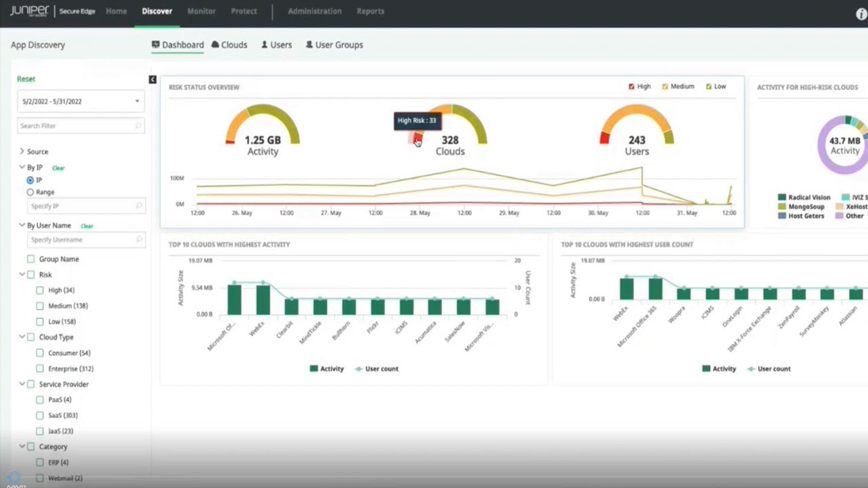Toggle Medium risk legend checkbox
This screenshot has width=868, height=488.
click(x=665, y=87)
